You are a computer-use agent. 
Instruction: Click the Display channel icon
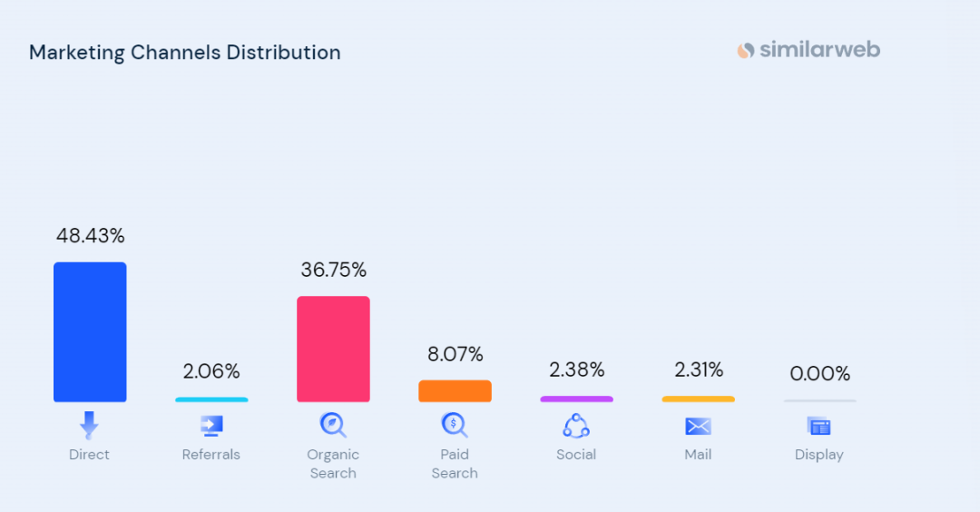pos(819,426)
